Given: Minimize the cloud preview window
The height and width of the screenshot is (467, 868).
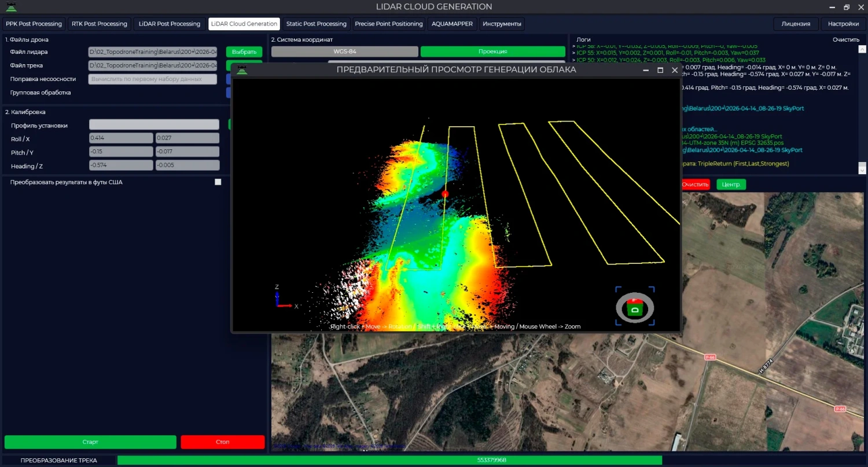Looking at the screenshot, I should [646, 70].
